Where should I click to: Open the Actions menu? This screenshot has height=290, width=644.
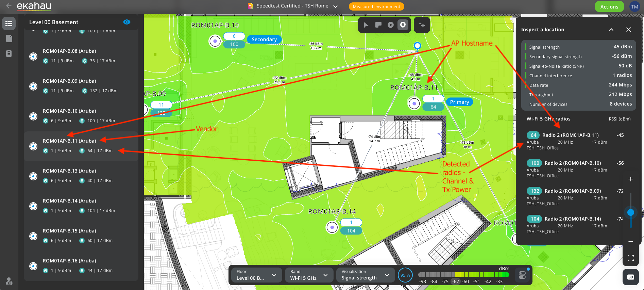point(609,6)
